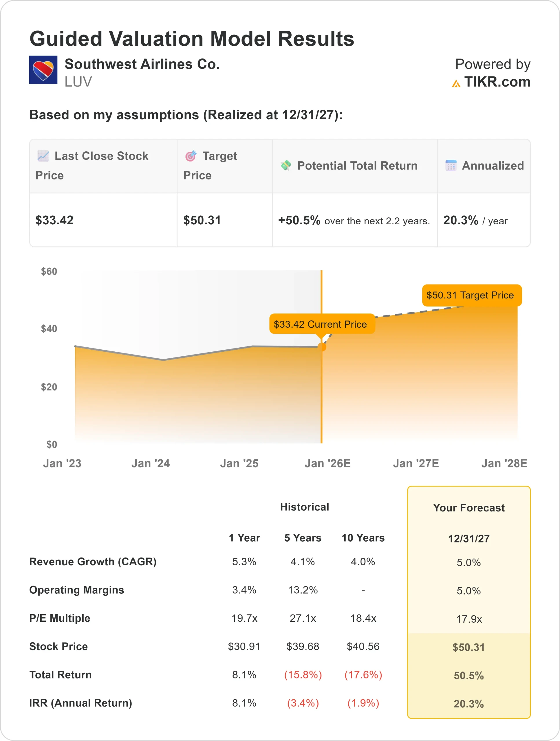Click the target bullseye icon

[191, 156]
